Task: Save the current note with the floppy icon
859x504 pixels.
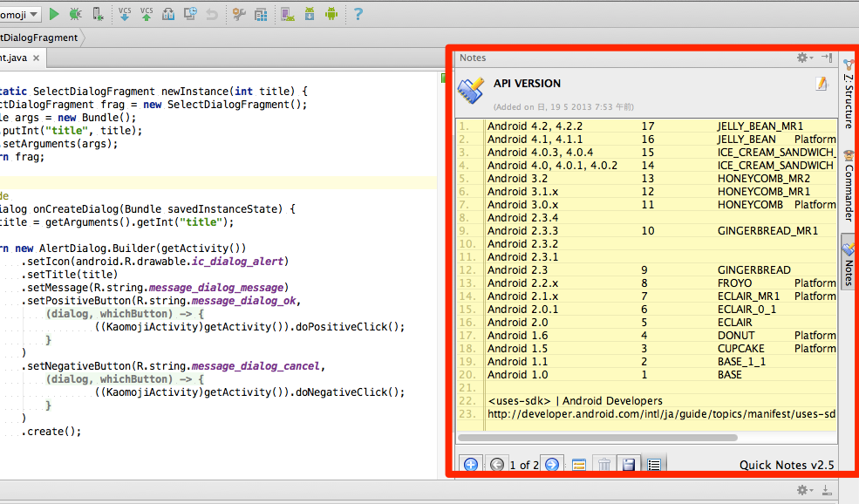Action: click(627, 465)
